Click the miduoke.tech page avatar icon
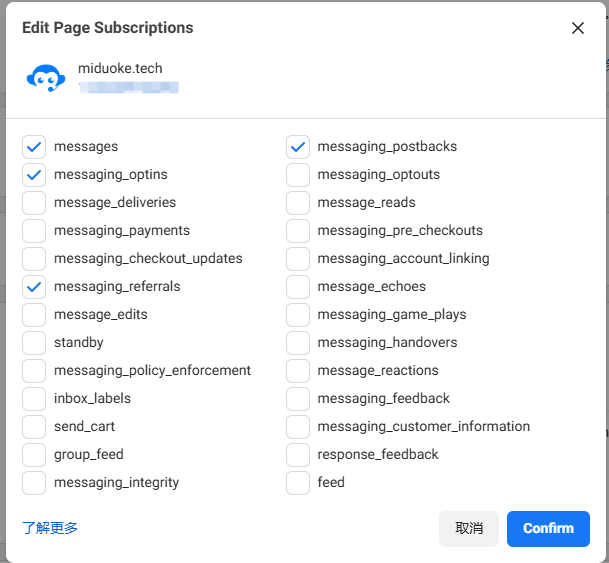This screenshot has width=609, height=563. [45, 78]
